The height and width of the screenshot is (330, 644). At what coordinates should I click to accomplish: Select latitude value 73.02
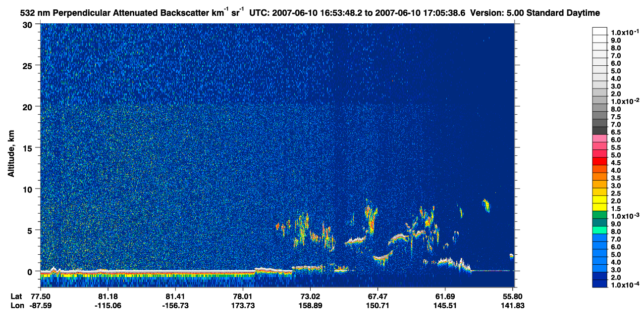(310, 296)
